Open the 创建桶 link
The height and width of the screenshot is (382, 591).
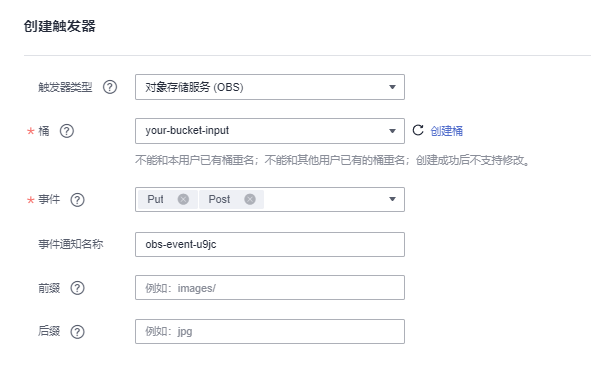point(446,131)
